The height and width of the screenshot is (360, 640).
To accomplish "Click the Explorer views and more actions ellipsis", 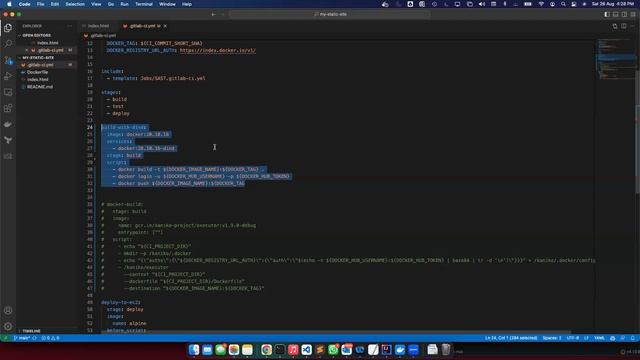I will coord(70,26).
